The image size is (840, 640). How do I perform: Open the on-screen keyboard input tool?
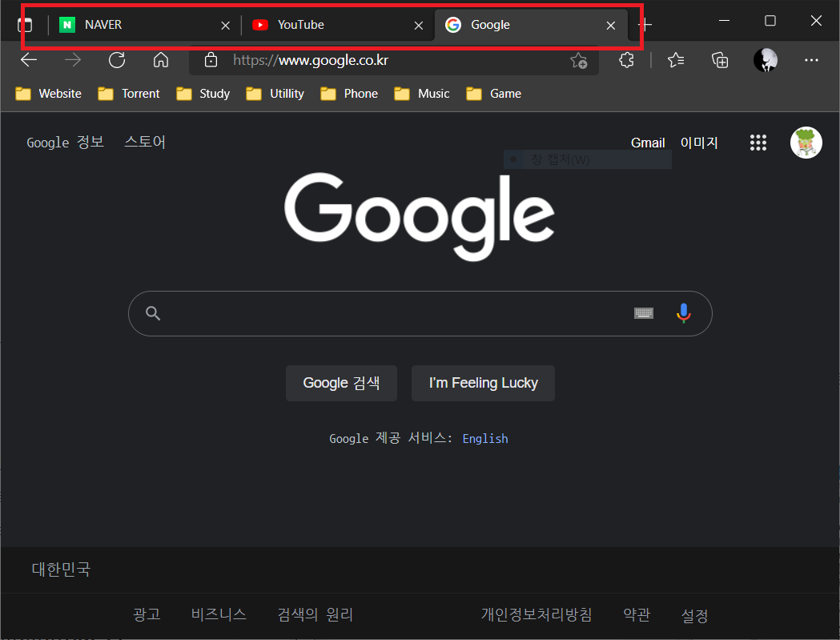tap(643, 313)
